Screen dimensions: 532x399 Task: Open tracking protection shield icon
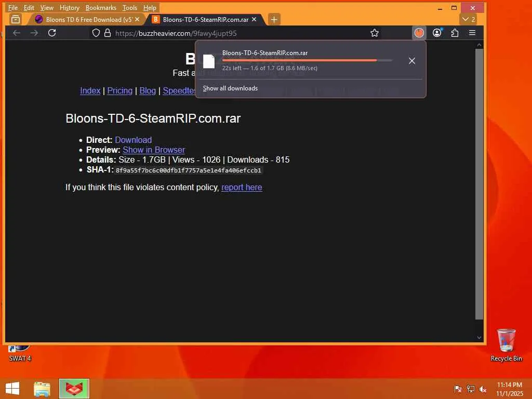(x=96, y=33)
